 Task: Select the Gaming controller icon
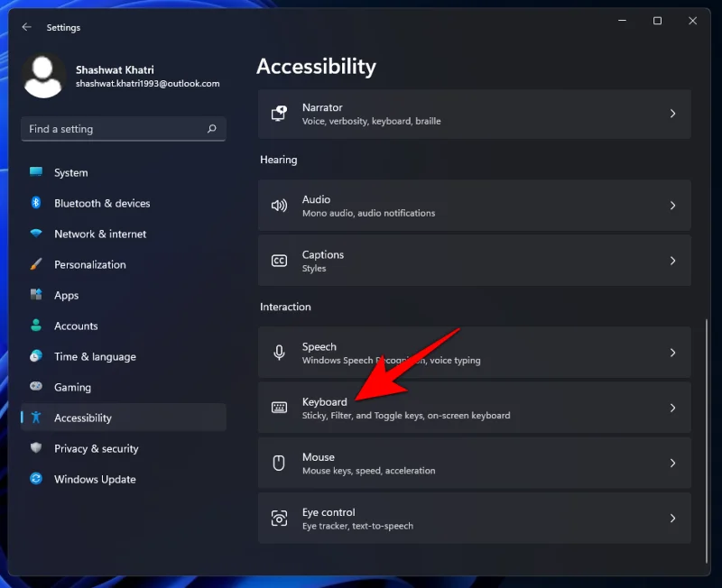(34, 387)
